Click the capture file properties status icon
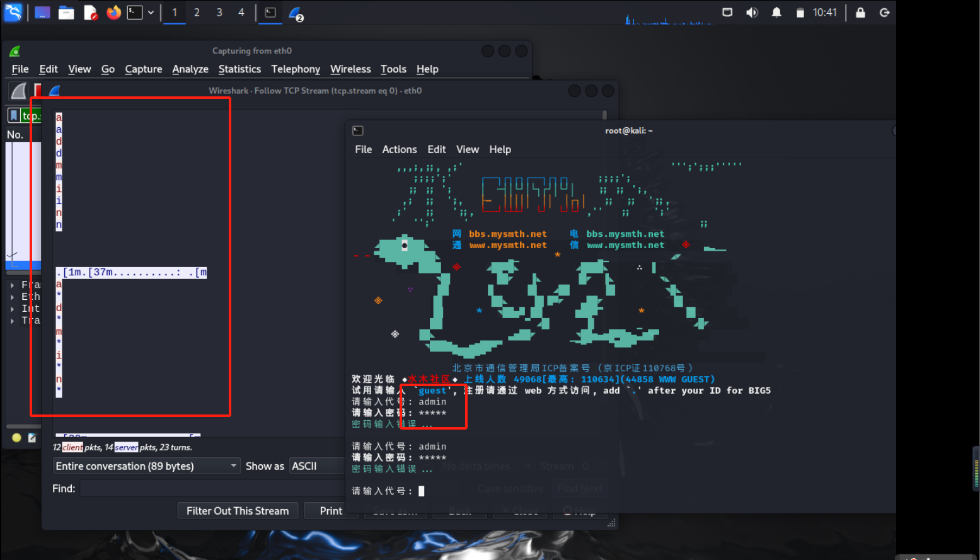Screen dimensions: 980x560 pyautogui.click(x=32, y=438)
